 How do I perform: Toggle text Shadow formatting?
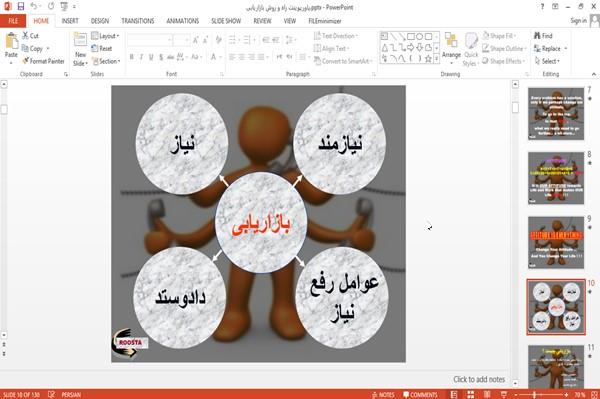[161, 57]
